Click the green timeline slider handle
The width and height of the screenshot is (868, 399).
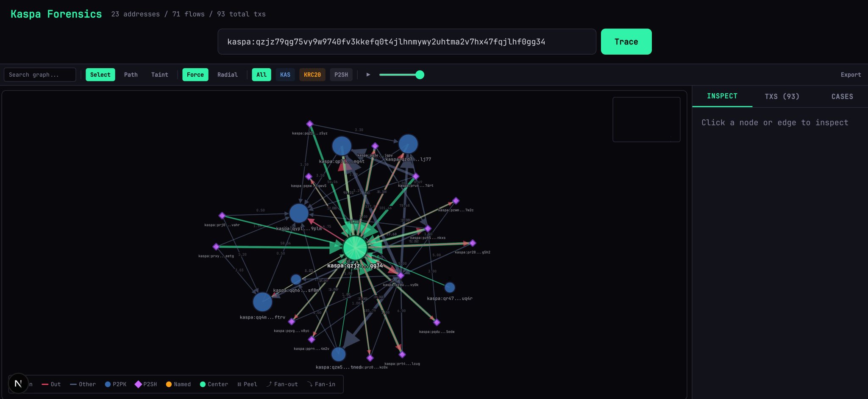point(420,75)
